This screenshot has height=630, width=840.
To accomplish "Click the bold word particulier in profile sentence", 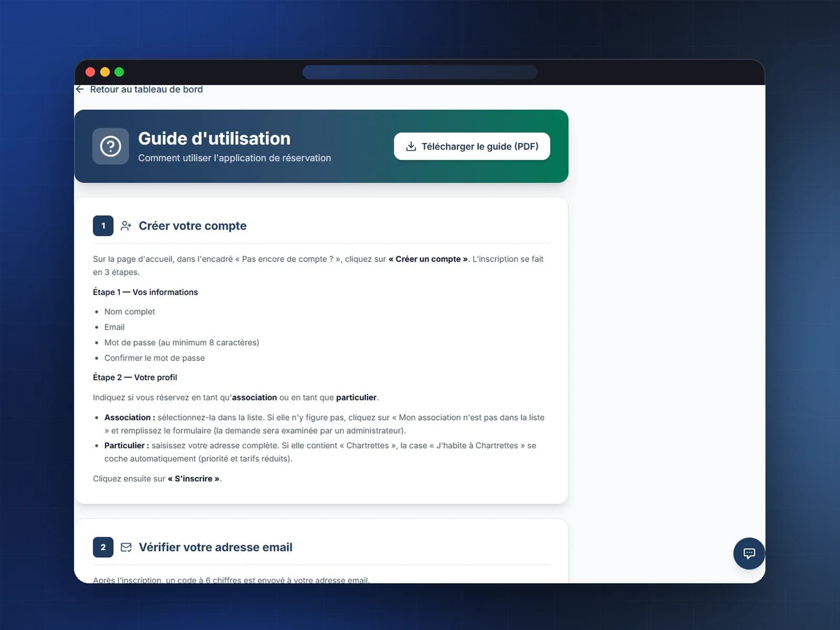I will point(356,397).
